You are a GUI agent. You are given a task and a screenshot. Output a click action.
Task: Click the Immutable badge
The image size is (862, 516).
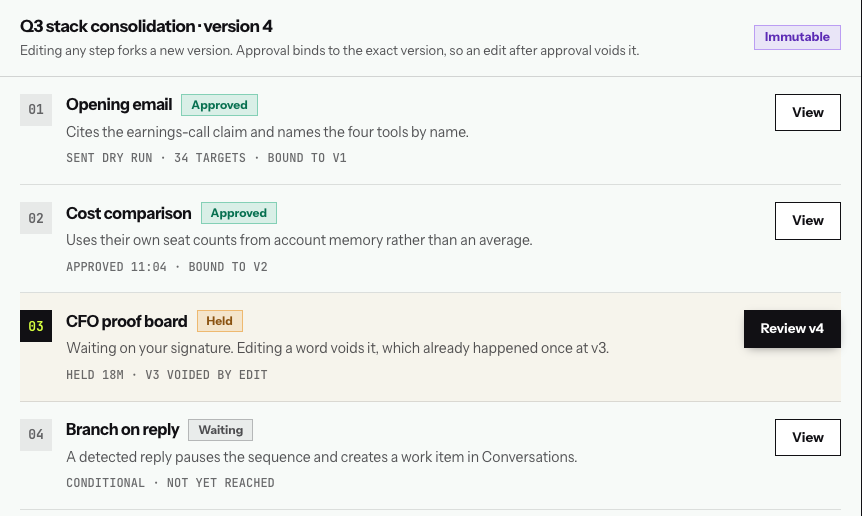797,37
